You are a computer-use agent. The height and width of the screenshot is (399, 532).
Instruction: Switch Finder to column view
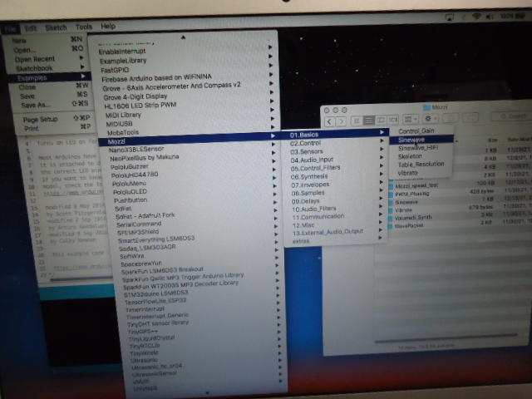[x=381, y=120]
